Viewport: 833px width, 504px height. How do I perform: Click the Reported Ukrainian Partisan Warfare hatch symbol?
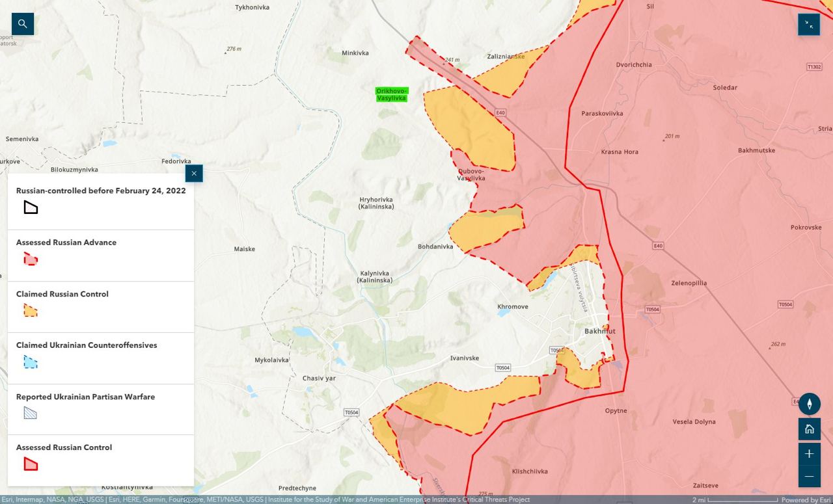point(30,412)
